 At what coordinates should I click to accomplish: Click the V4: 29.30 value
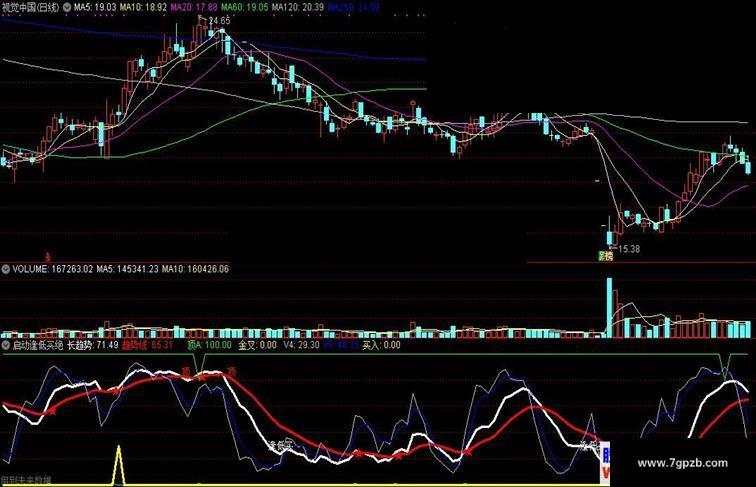[x=301, y=345]
